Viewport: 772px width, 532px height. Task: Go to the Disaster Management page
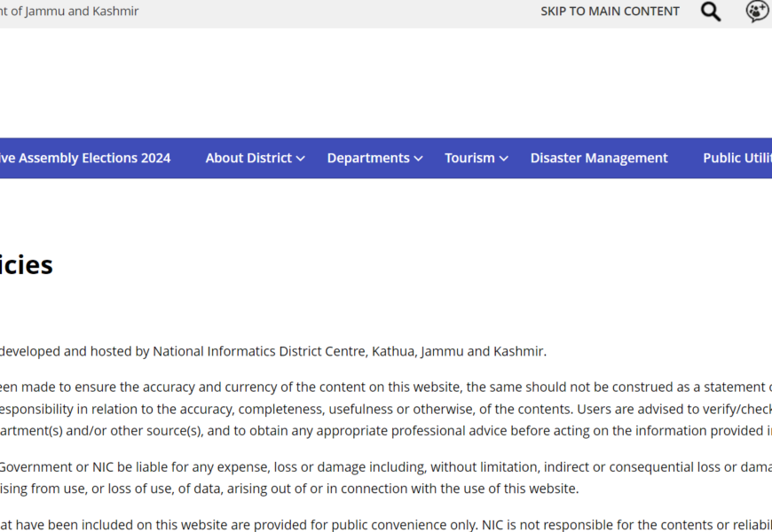coord(599,158)
